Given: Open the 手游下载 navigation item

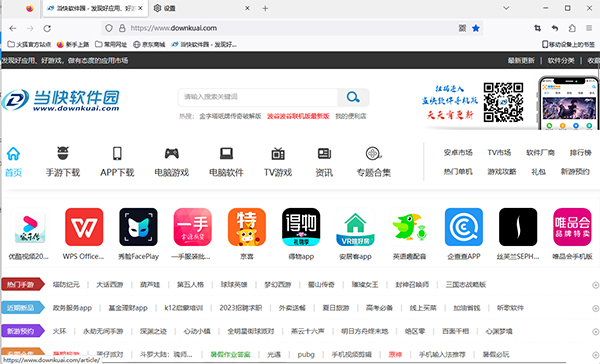Looking at the screenshot, I should [63, 162].
